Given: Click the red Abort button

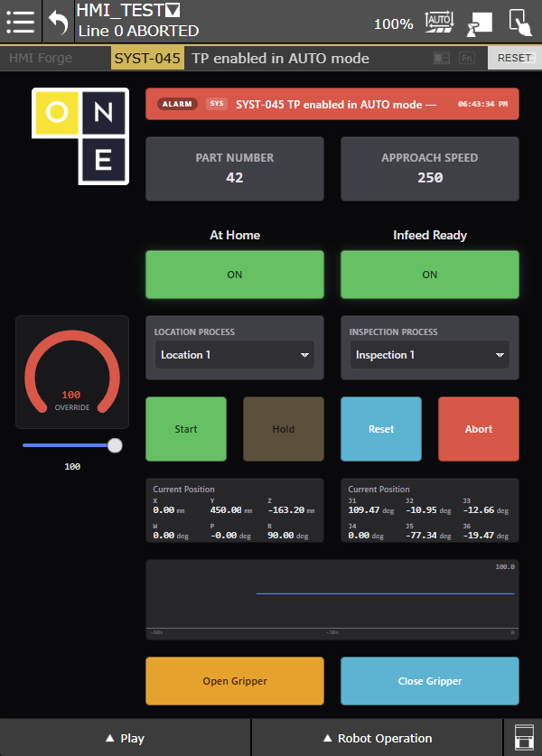Looking at the screenshot, I should point(479,429).
